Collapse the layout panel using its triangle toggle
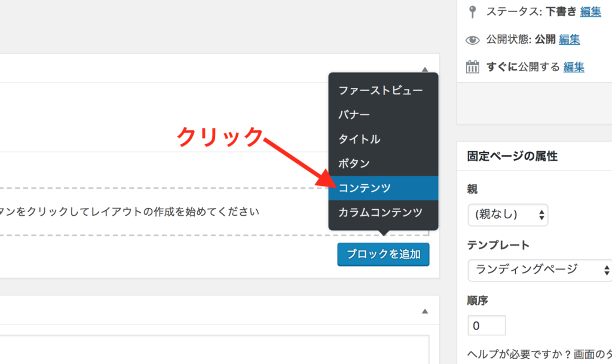 pos(425,69)
